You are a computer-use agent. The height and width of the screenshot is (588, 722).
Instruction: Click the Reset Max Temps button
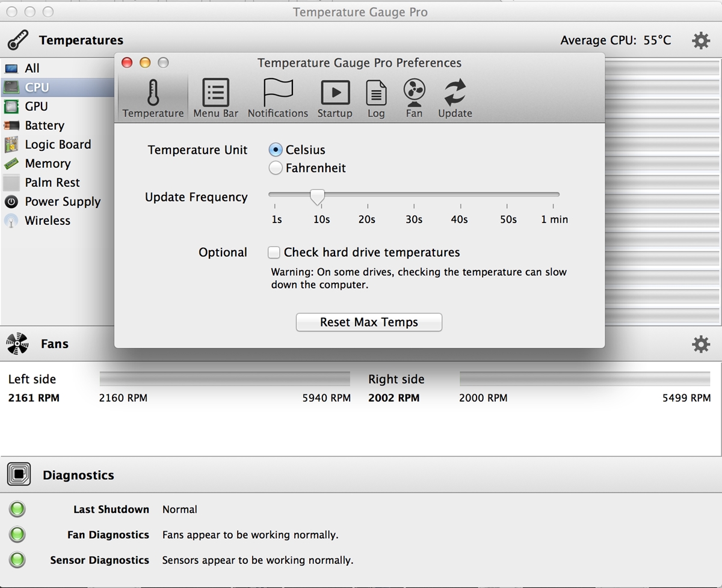click(x=369, y=322)
